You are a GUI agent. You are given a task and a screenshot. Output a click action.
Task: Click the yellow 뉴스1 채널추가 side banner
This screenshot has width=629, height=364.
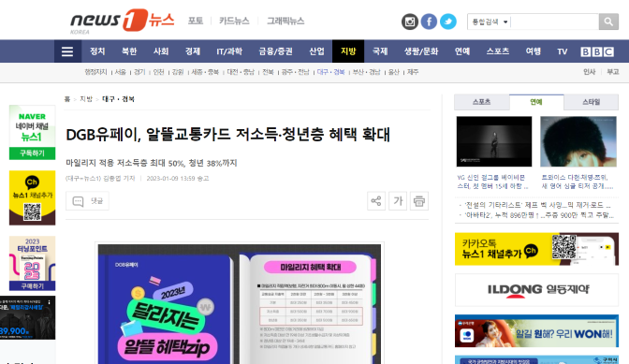coord(32,197)
